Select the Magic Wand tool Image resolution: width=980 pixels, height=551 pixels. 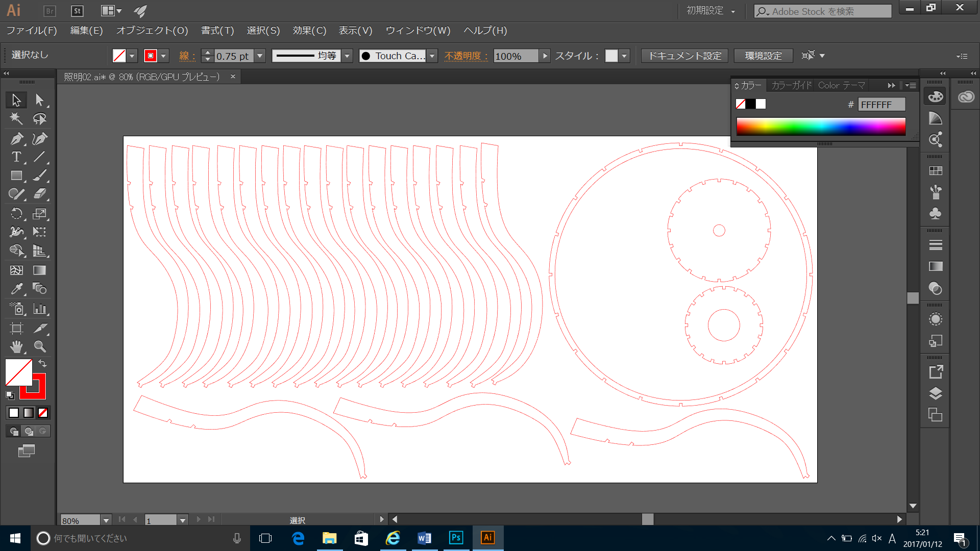(16, 119)
